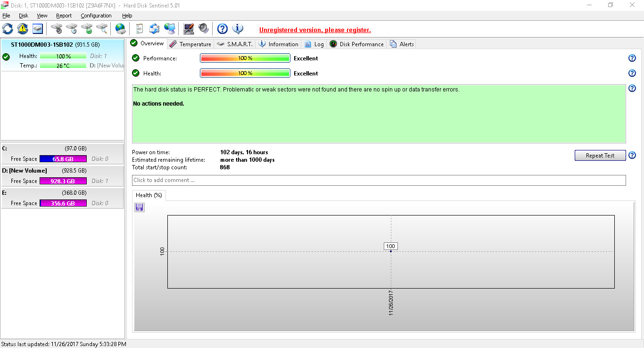Viewport: 644px width, 348px height.
Task: Open help for the Performance rating
Action: [632, 58]
